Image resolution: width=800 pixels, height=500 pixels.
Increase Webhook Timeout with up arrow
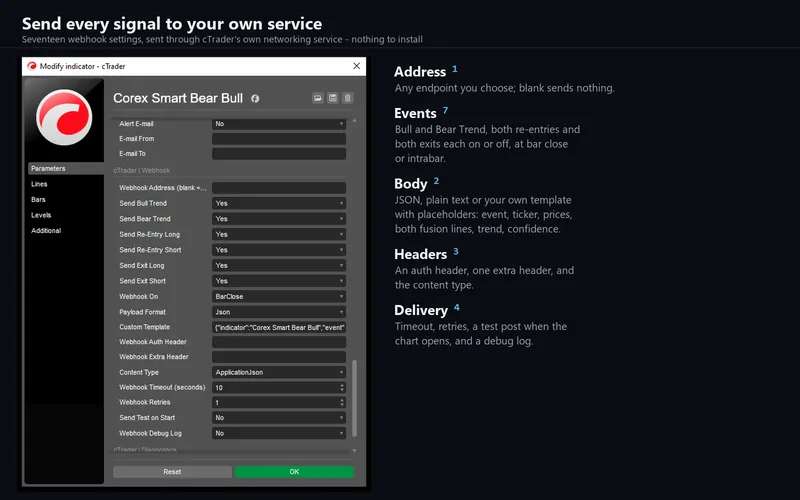coord(342,385)
